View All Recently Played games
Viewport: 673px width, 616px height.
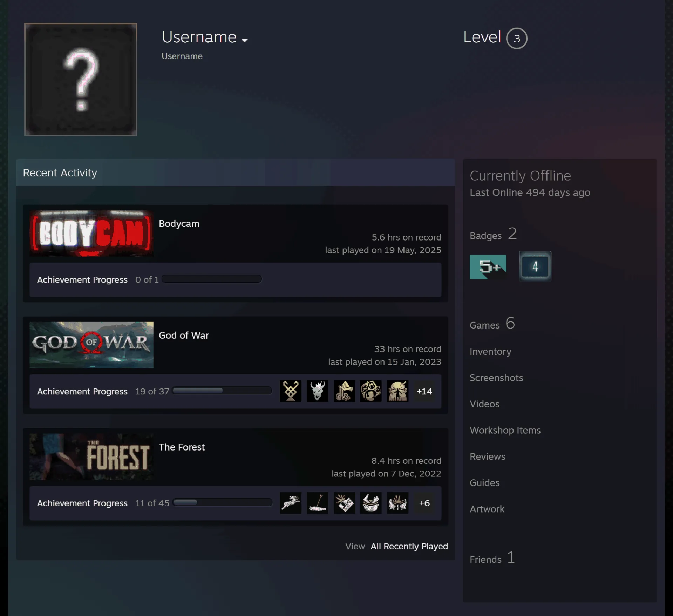[409, 546]
